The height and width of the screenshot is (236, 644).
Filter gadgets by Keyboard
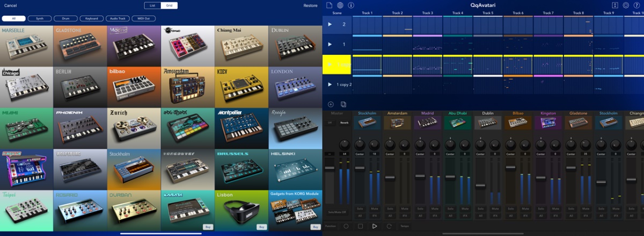(x=92, y=18)
